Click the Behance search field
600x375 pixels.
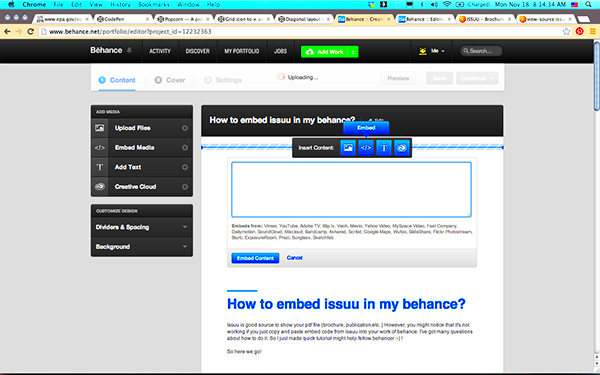point(481,51)
